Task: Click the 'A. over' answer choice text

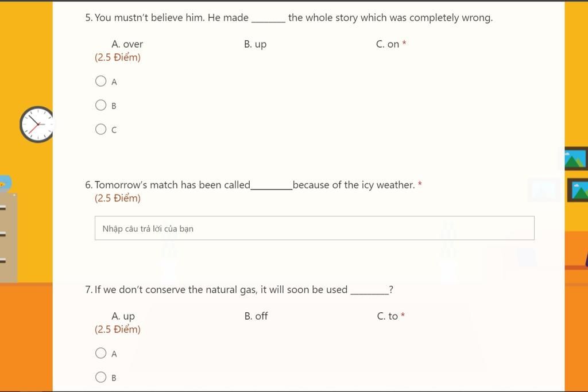Action: [127, 44]
